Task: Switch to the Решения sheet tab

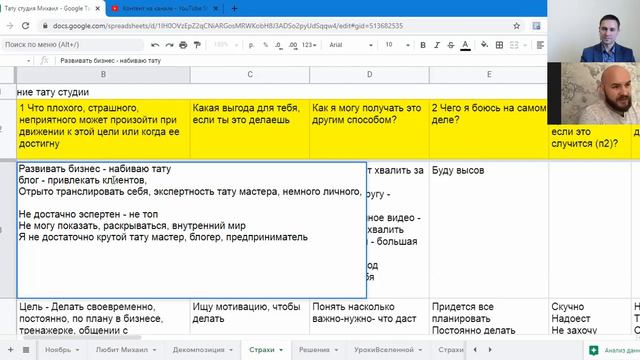Action: pos(314,350)
